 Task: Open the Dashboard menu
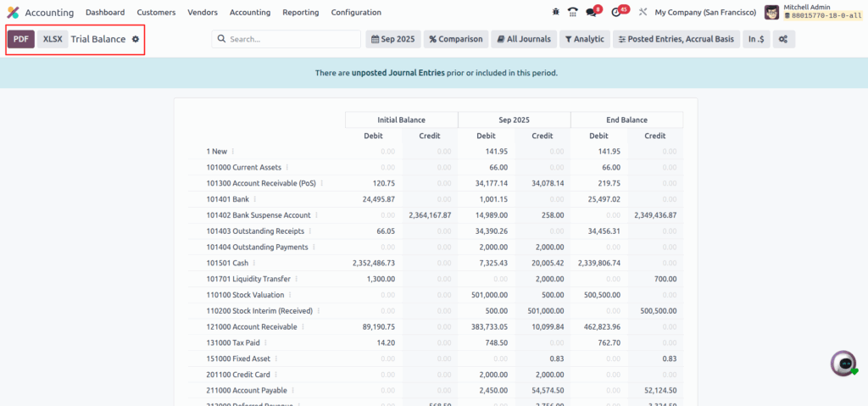coord(105,12)
